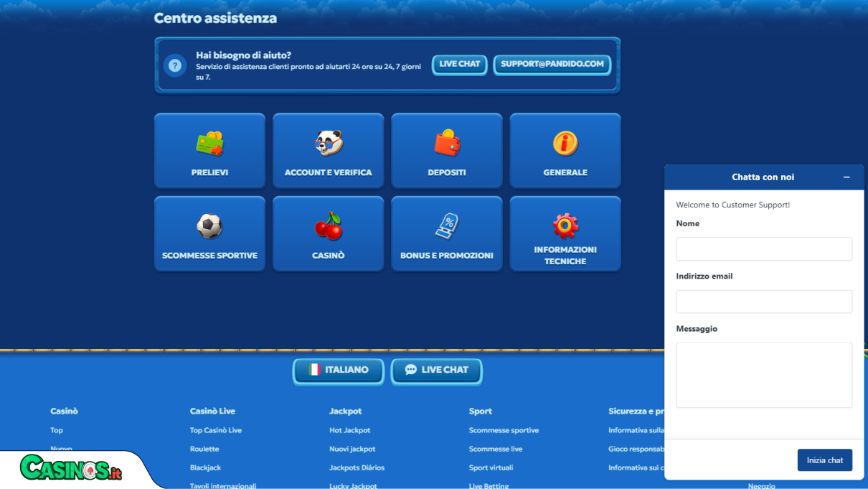Image resolution: width=868 pixels, height=489 pixels.
Task: Open Informazioni Tecniche gear category
Action: click(565, 233)
